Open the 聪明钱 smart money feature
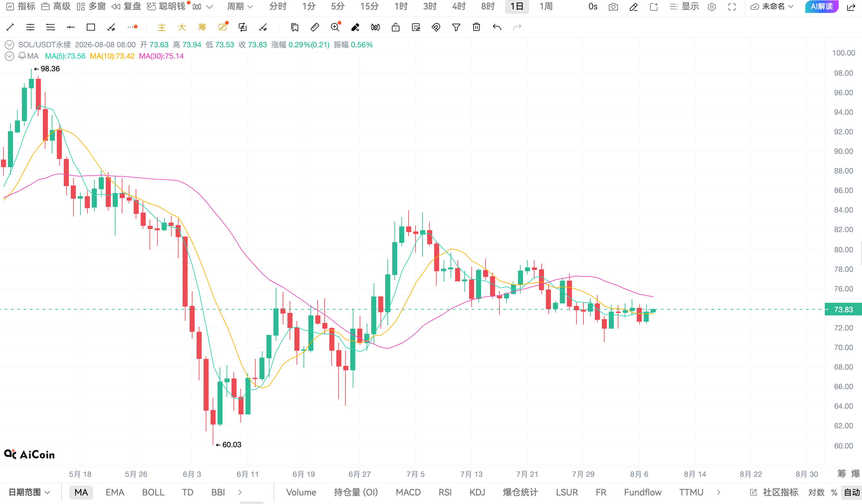 (x=167, y=7)
